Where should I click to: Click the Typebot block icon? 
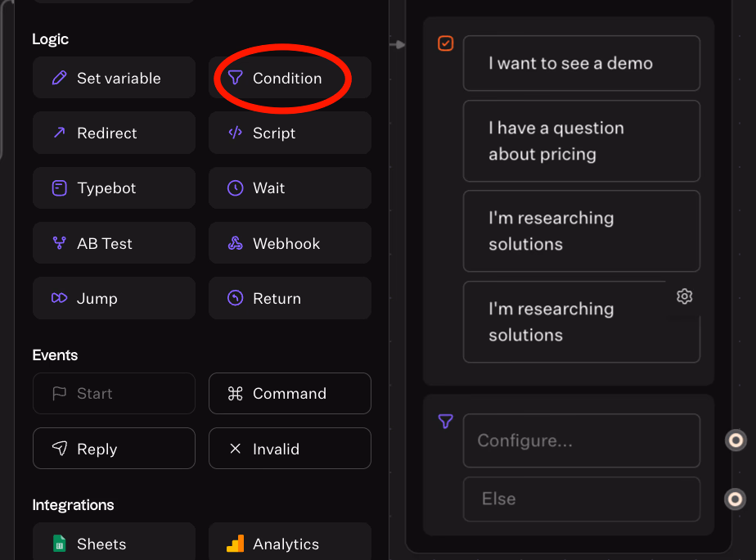click(59, 188)
